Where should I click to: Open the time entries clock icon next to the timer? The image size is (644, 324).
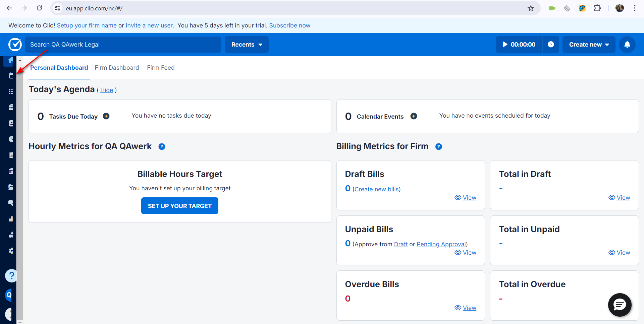coord(551,45)
